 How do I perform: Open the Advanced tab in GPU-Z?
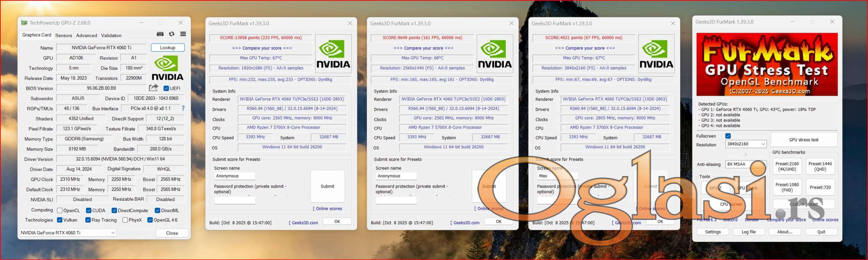[86, 35]
